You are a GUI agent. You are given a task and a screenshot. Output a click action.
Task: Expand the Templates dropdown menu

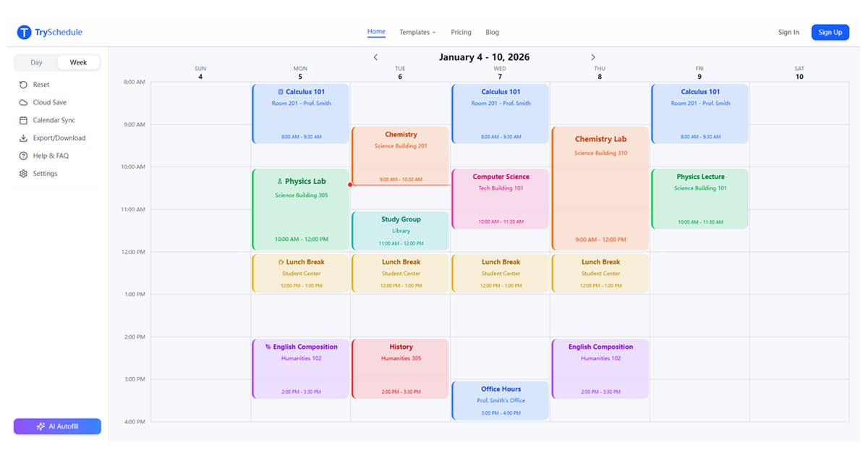(417, 33)
